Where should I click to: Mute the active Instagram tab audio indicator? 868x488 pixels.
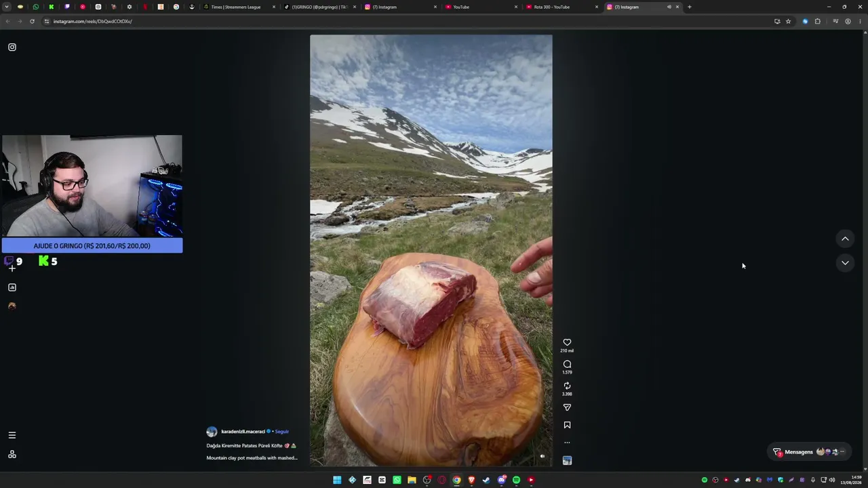669,7
